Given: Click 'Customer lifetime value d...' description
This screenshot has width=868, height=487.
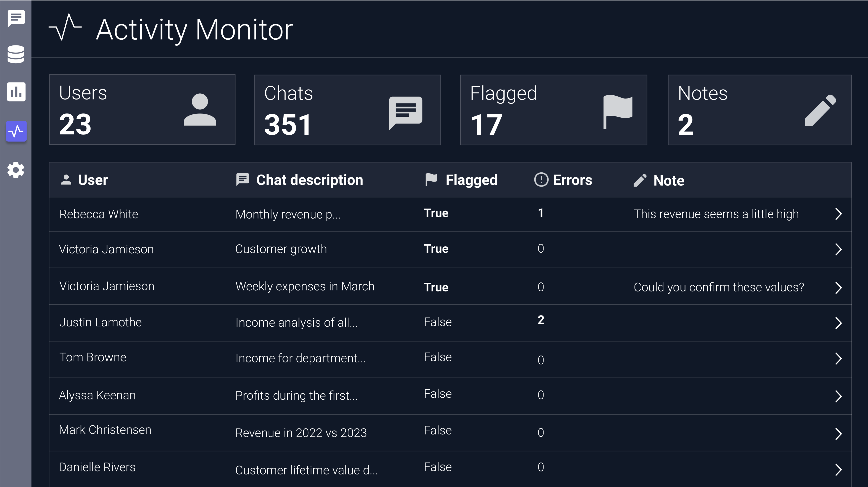Looking at the screenshot, I should coord(307,470).
